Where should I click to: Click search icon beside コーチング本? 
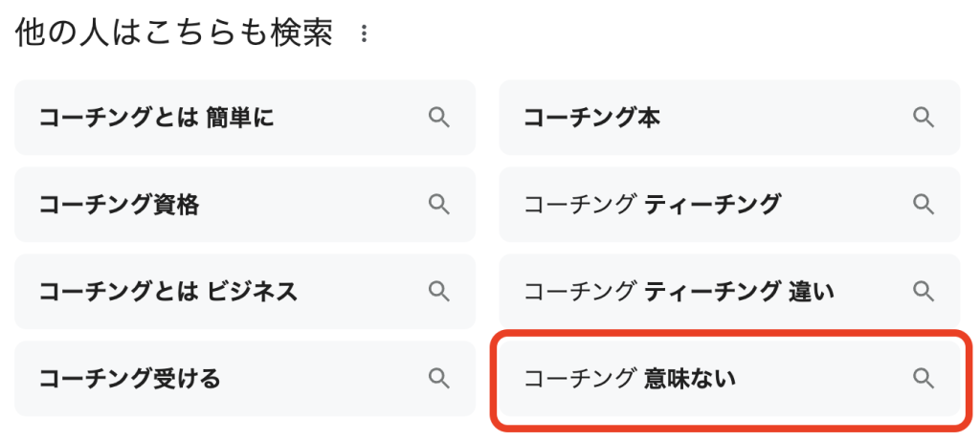point(923,118)
